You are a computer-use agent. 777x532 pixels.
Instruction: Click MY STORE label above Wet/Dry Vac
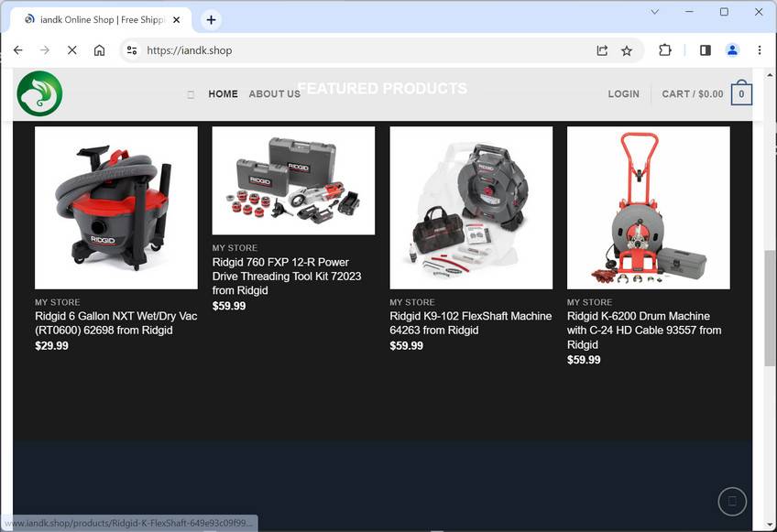coord(58,302)
